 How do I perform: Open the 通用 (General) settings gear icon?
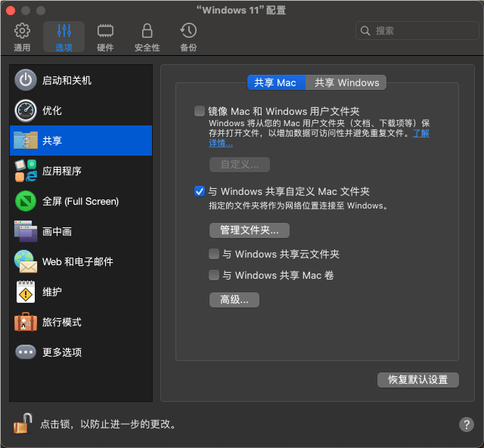(22, 31)
